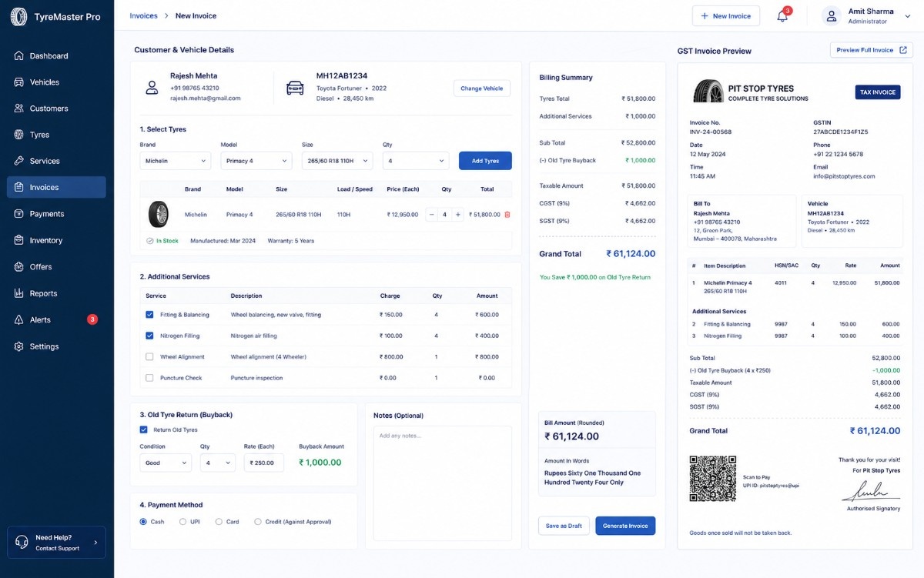Screen dimensions: 924x578
Task: Click the Buyback Amount ₹ 1,000.00
Action: coord(320,463)
